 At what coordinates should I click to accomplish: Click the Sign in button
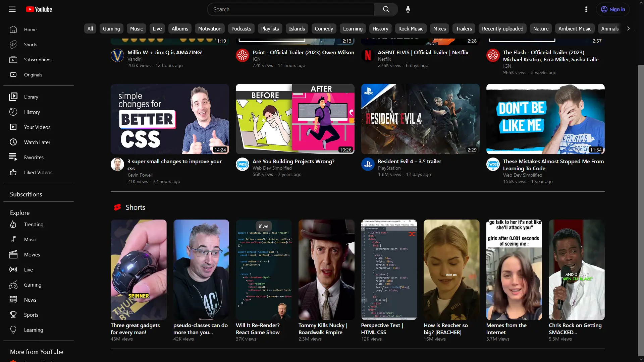tap(613, 9)
